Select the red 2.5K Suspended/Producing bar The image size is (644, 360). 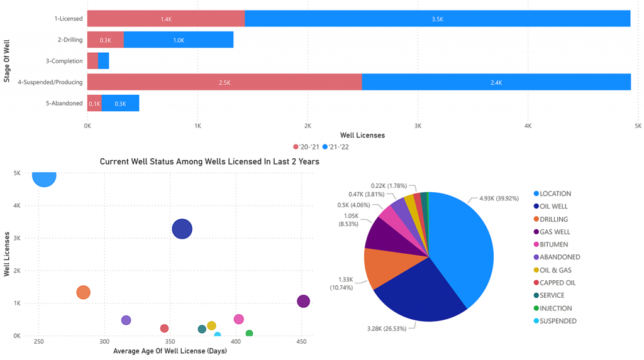(x=225, y=82)
